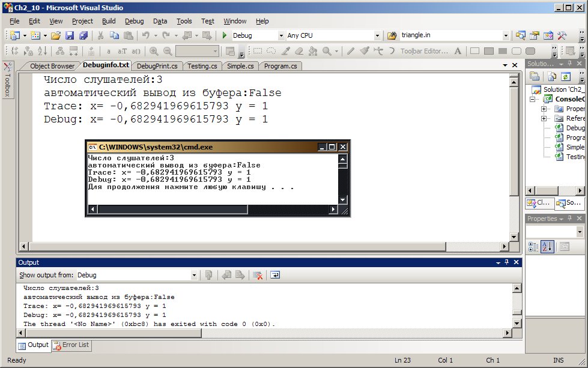588x368 pixels.
Task: Switch Properties panel to Categorized view
Action: point(533,246)
